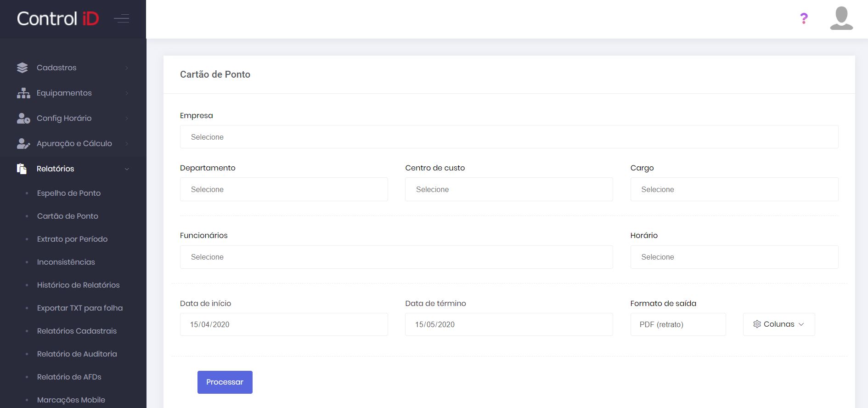This screenshot has height=408, width=868.
Task: Click the Config Horário user-clock icon
Action: point(23,118)
